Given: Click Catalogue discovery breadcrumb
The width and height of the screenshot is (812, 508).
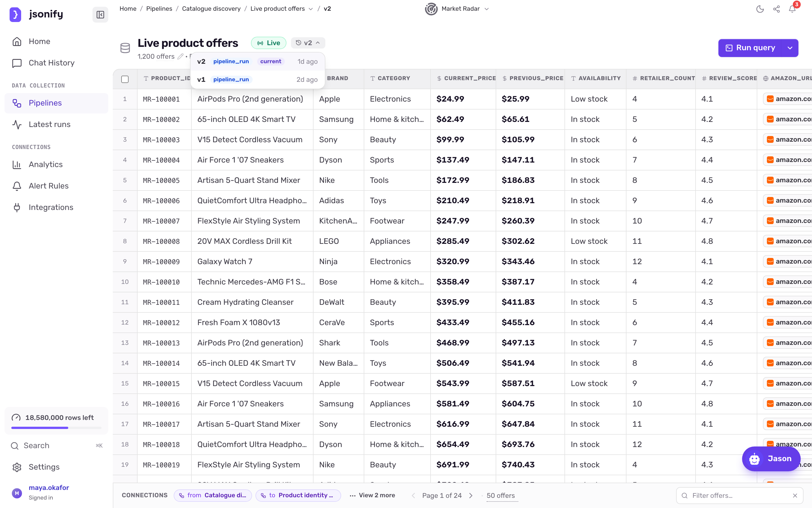Looking at the screenshot, I should coord(211,9).
